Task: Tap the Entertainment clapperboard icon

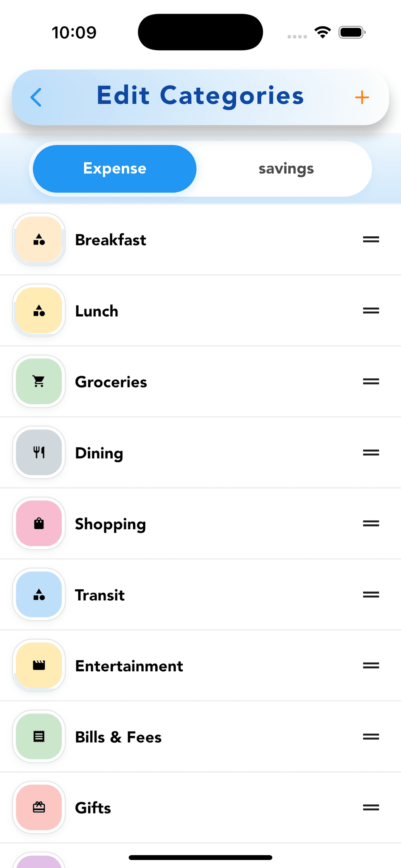Action: tap(39, 666)
